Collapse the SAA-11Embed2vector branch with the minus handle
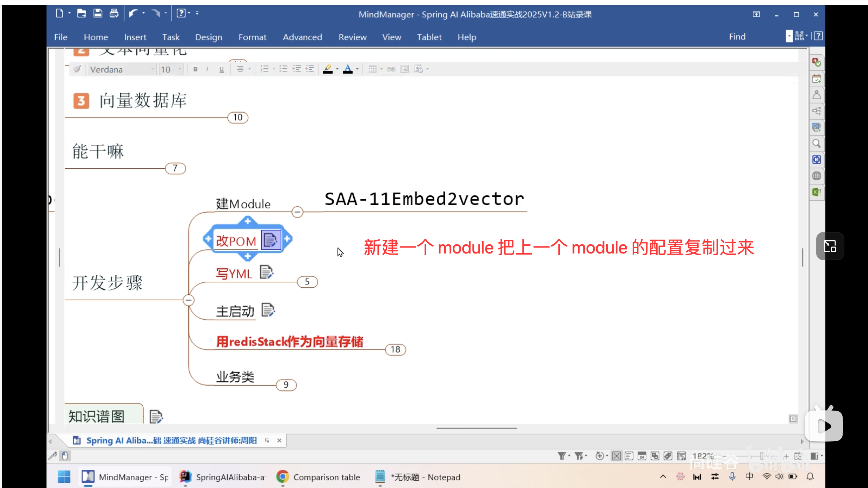This screenshot has width=868, height=488. click(297, 212)
